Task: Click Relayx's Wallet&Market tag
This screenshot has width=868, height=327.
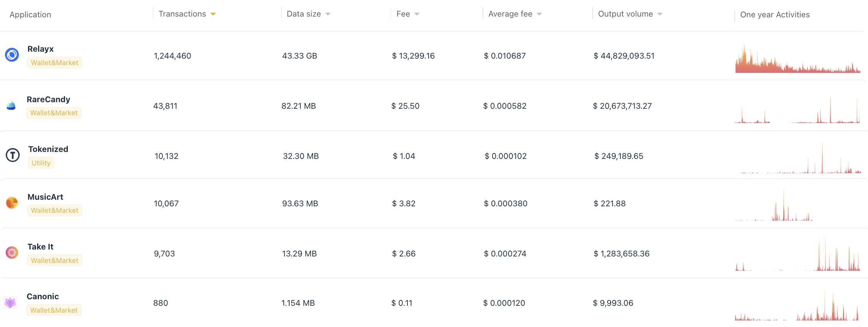Action: click(55, 63)
